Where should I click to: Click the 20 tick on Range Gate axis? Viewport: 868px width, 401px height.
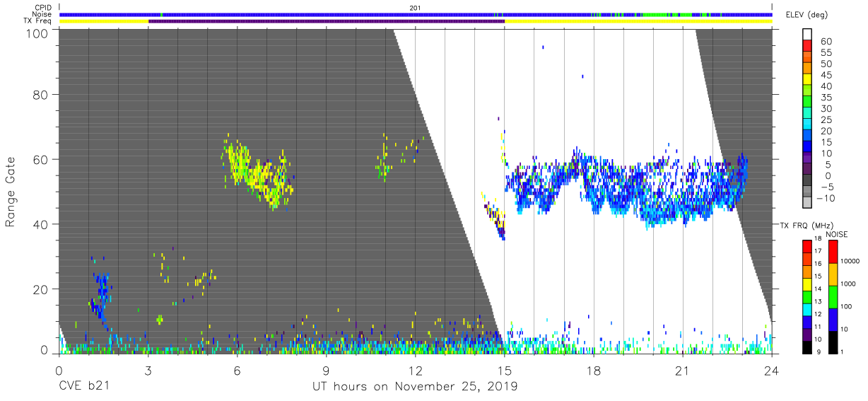[x=41, y=289]
